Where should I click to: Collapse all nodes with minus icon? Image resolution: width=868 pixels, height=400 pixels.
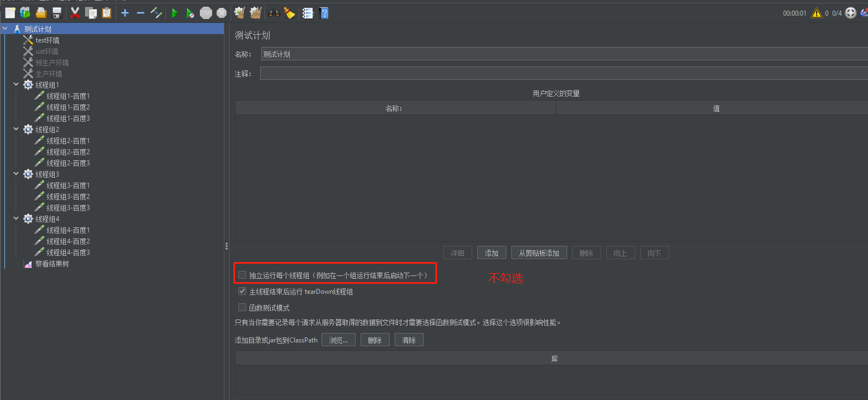click(x=141, y=13)
